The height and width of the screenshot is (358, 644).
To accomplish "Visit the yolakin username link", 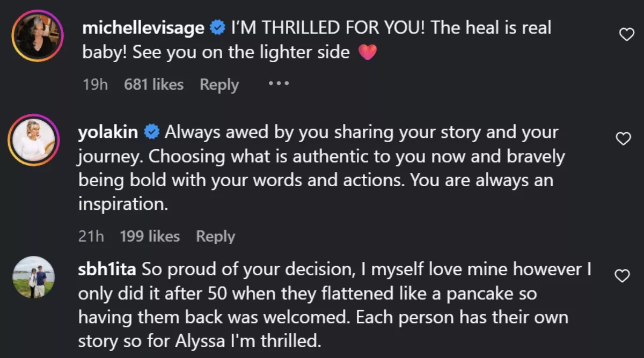I will tap(108, 132).
